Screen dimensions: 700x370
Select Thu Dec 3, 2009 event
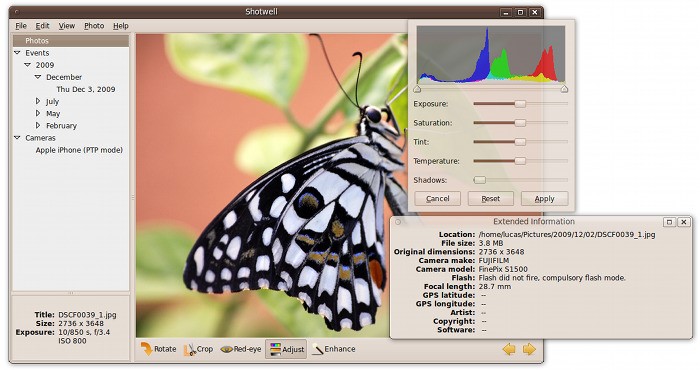86,89
